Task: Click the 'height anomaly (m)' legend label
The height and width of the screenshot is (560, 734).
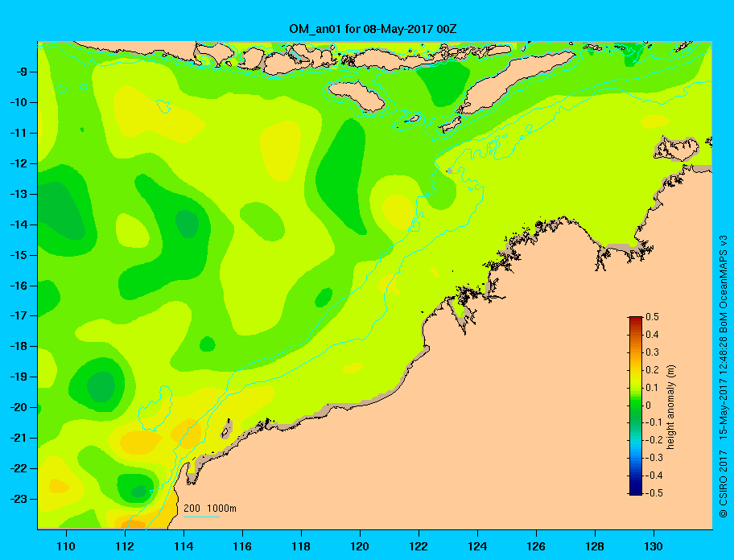Action: click(x=670, y=406)
